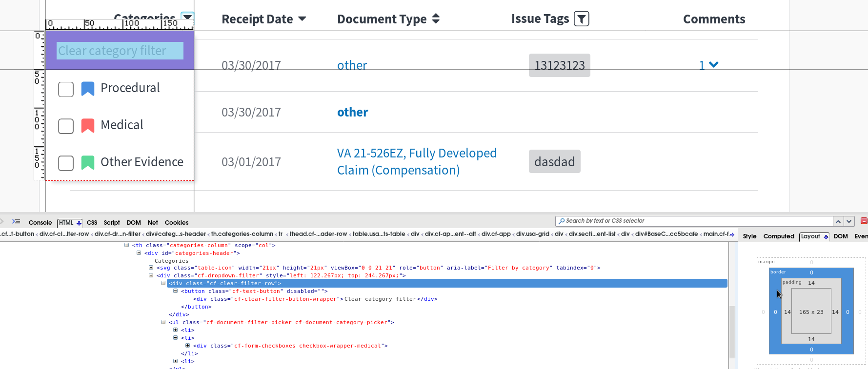Check the Medical category checkbox
Image resolution: width=868 pixels, height=369 pixels.
pyautogui.click(x=66, y=126)
